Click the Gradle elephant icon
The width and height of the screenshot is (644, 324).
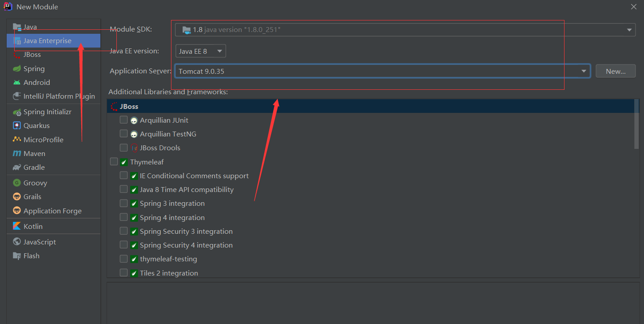17,168
